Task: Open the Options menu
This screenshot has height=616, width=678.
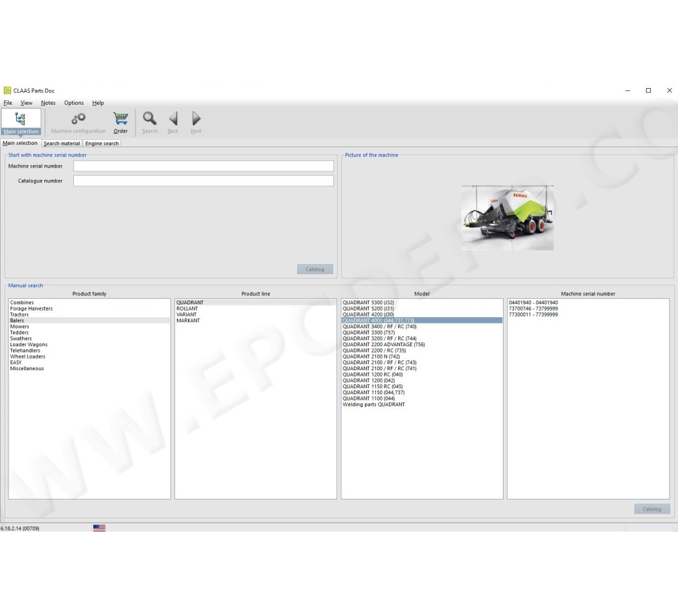Action: [x=74, y=103]
